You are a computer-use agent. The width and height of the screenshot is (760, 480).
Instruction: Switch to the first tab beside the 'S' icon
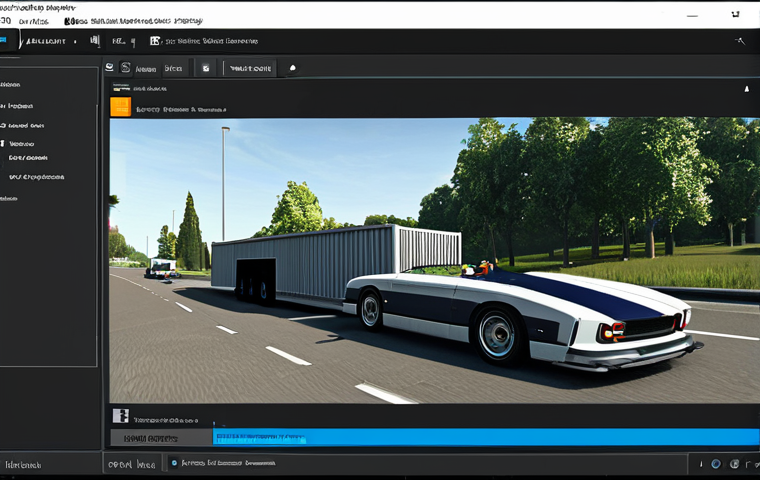pos(145,69)
